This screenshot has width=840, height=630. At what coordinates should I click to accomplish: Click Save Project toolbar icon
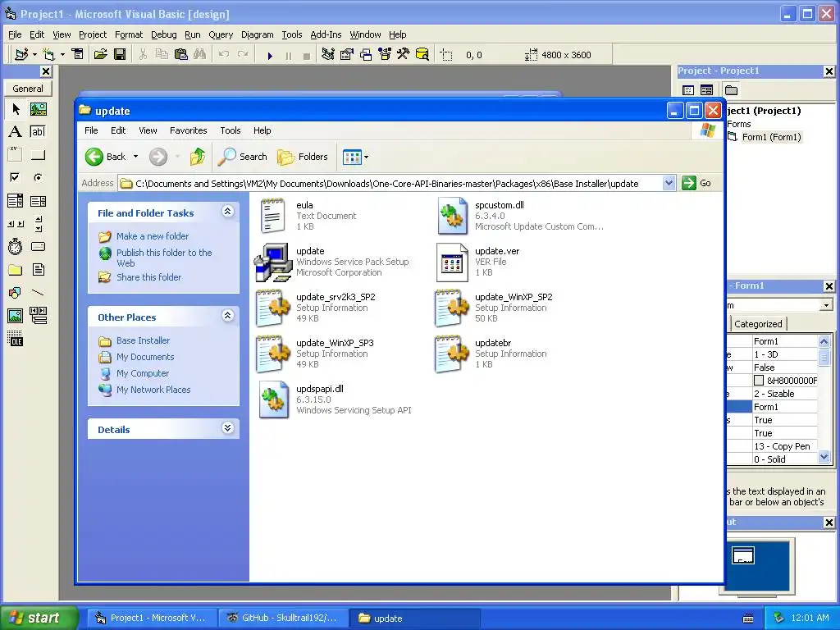(x=120, y=54)
